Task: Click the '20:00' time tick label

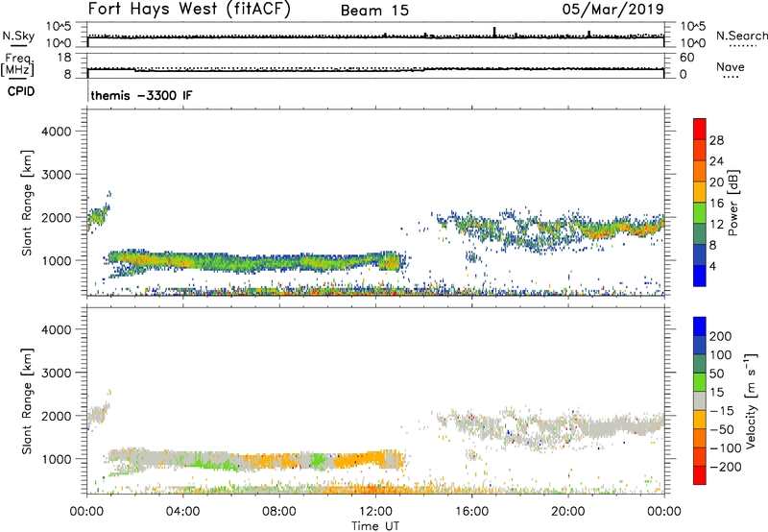Action: coord(567,512)
